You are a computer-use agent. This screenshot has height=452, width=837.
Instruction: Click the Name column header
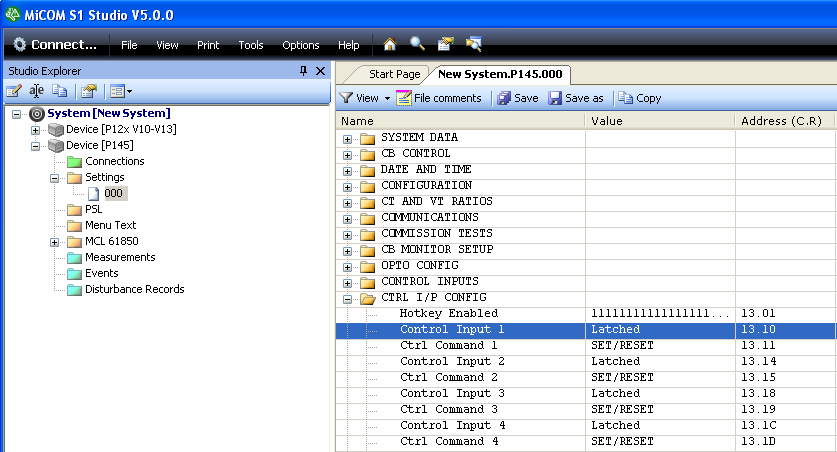point(461,121)
